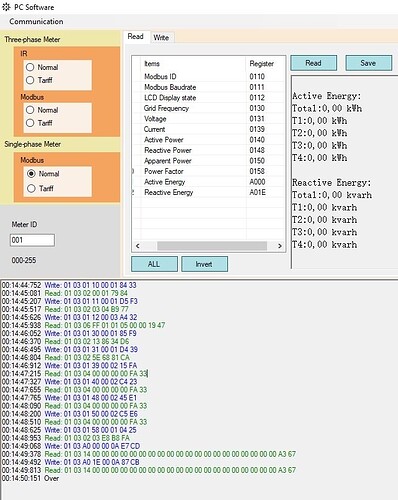Click register value 0158
The image size is (398, 500).
click(257, 171)
